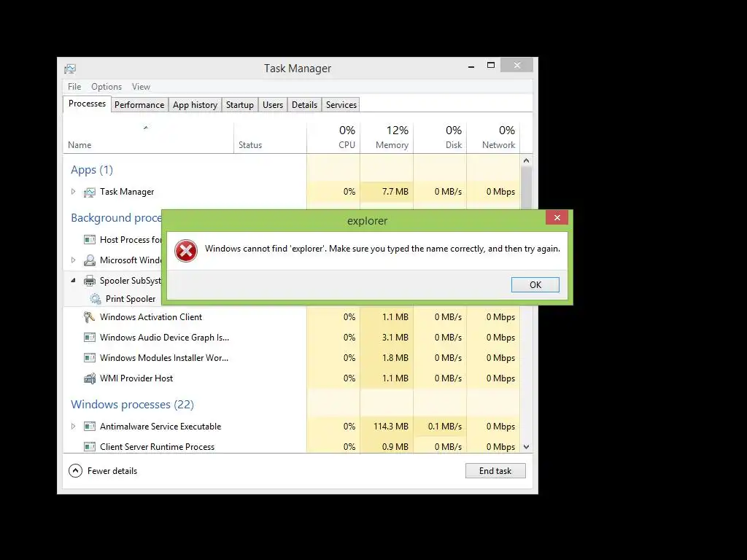Open the Options menu
The image size is (747, 560).
point(107,87)
